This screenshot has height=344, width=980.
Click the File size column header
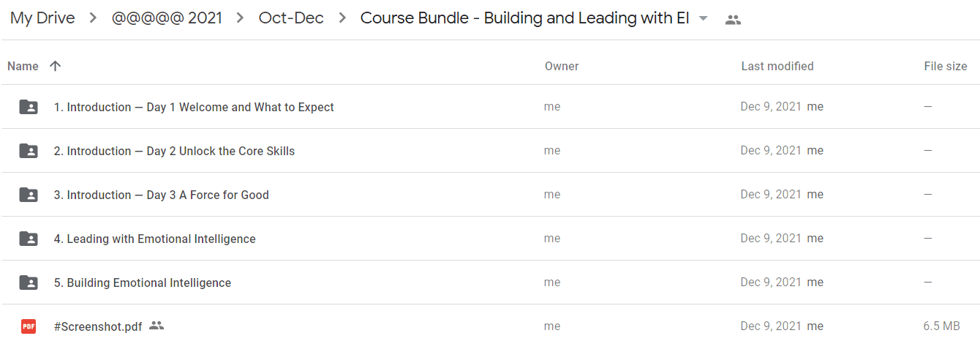tap(946, 66)
